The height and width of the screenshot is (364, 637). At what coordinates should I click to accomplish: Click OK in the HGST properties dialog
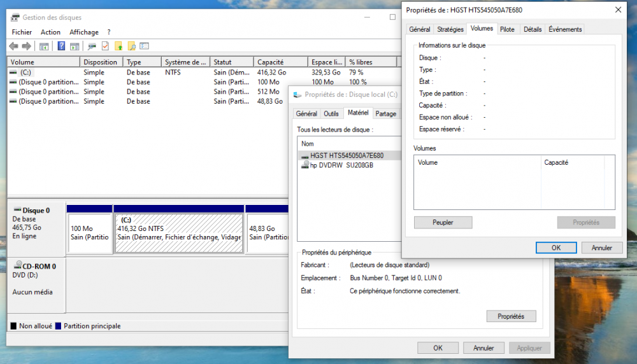(555, 248)
